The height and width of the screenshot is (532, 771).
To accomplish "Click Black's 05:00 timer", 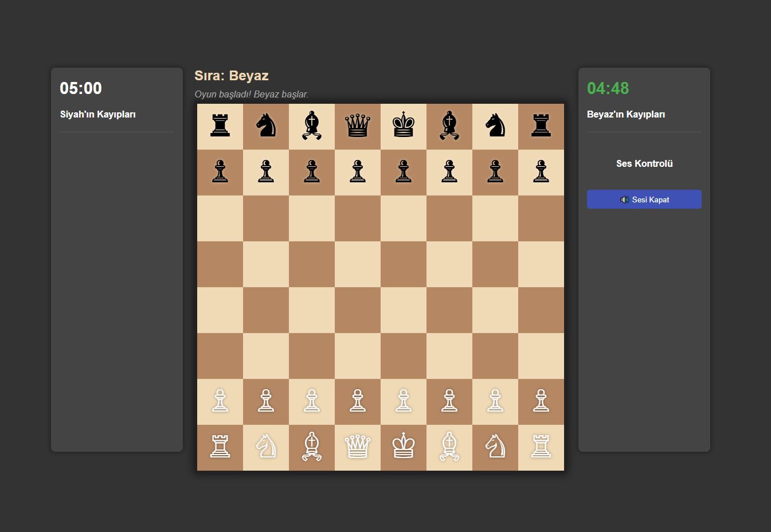I will coord(81,88).
